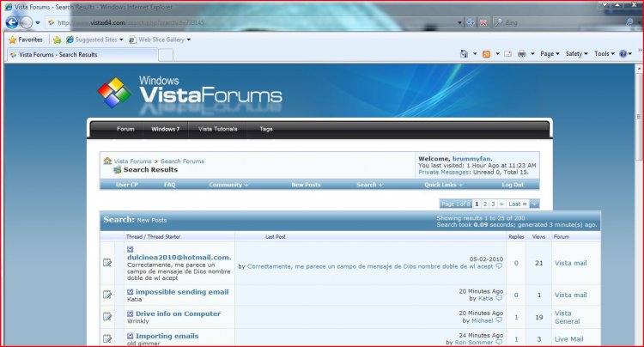
Task: Click the thread status icon in 'impossible sending email' row
Action: pyautogui.click(x=107, y=295)
